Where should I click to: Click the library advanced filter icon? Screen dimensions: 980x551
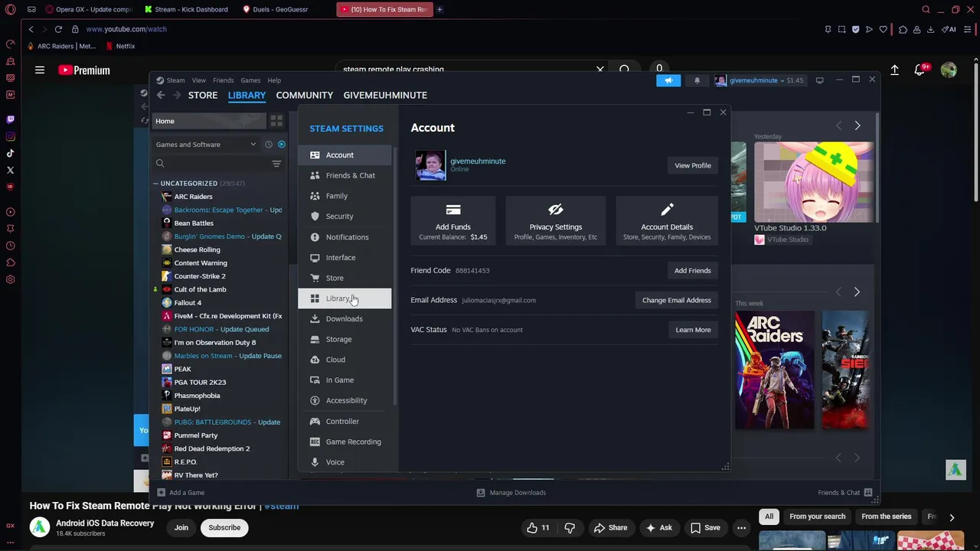276,164
